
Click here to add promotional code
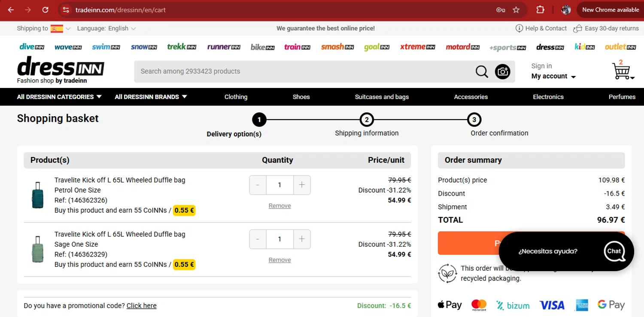coord(141,306)
